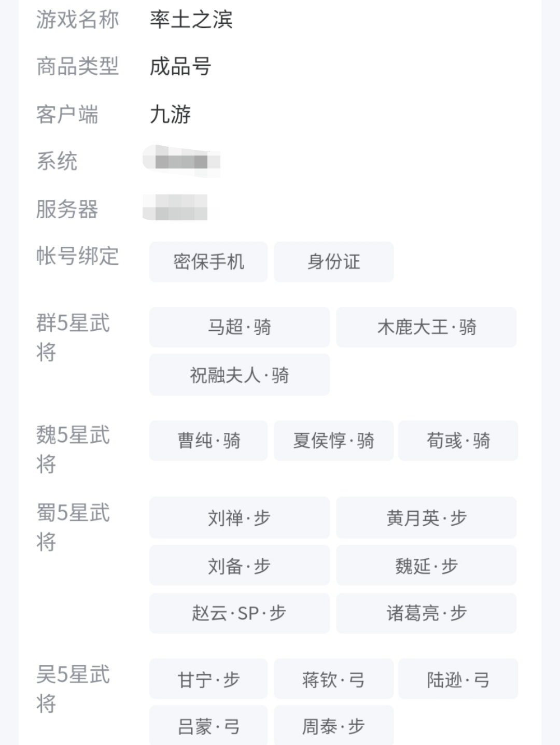Select the 木鹿大王·骑 hero tag
The image size is (560, 745).
click(426, 327)
